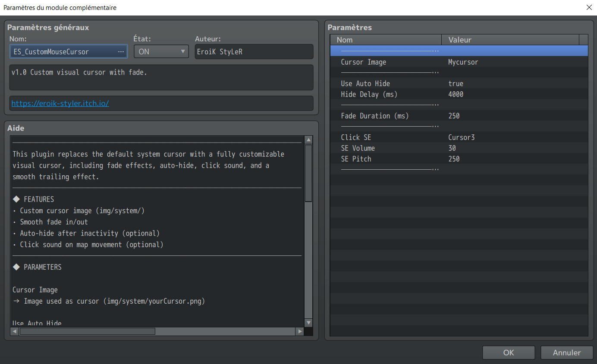This screenshot has height=364, width=597.
Task: Click the Aide horizontal scroll left arrow
Action: pyautogui.click(x=15, y=331)
